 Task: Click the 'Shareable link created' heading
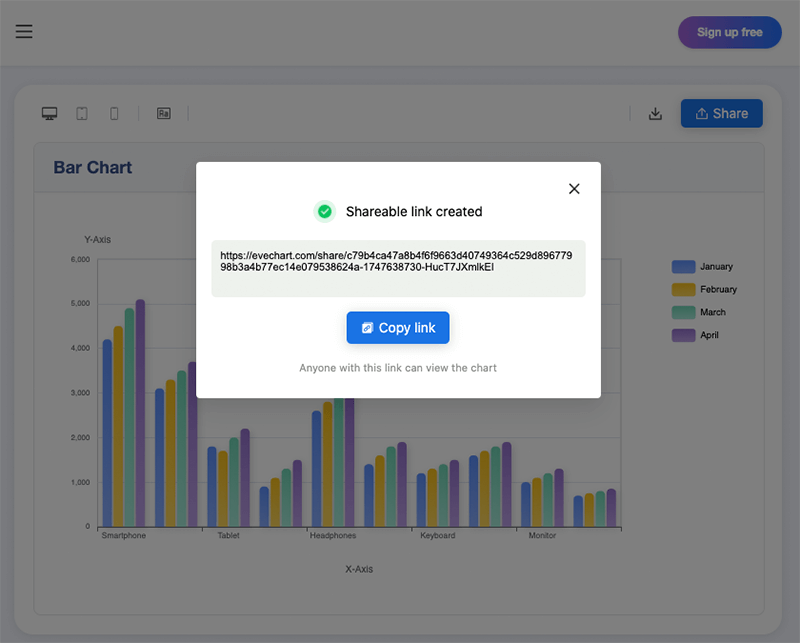[414, 211]
